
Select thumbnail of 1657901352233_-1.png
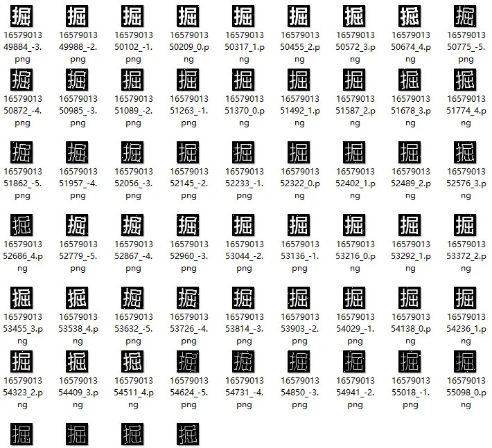(x=243, y=152)
